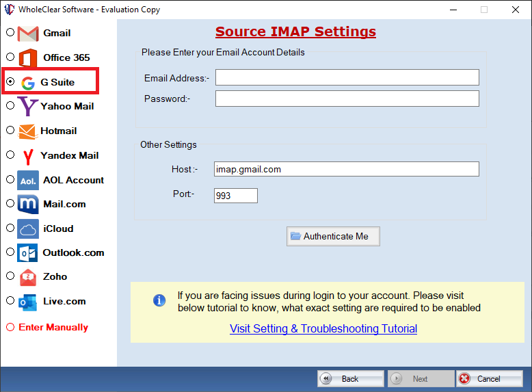Image resolution: width=532 pixels, height=392 pixels.
Task: Select the Live.com radio button
Action: (10, 300)
